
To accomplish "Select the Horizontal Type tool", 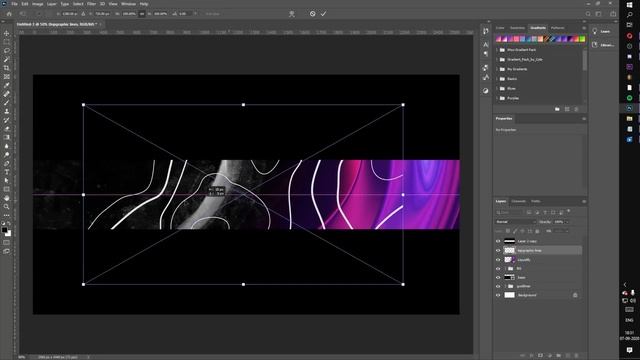I will point(7,172).
